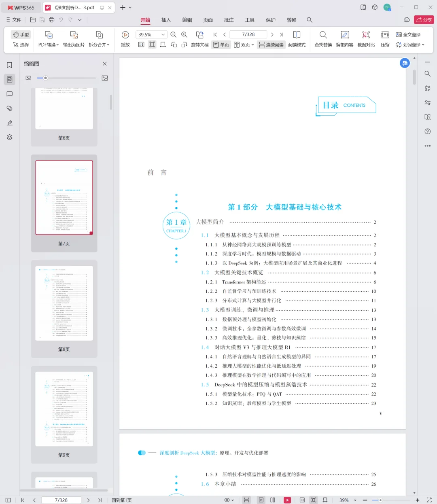Click the print icon in quick access bar
437x504 pixels.
51,20
